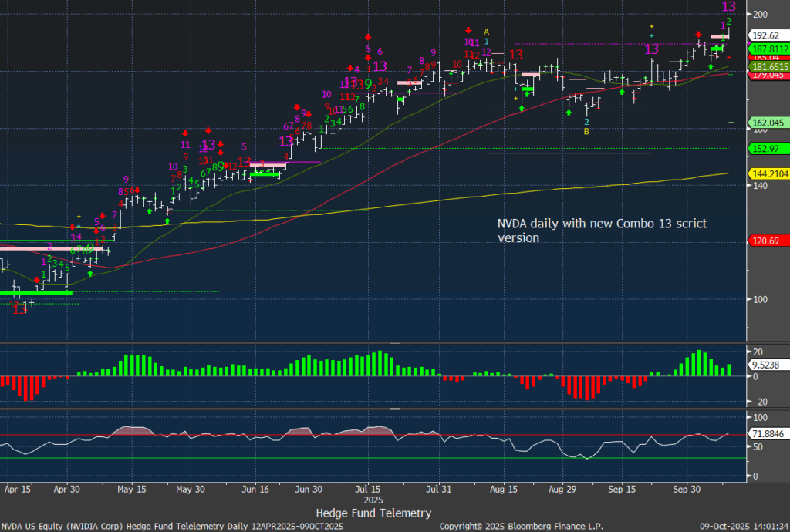Click the Jul 31 date on time axis

(438, 489)
